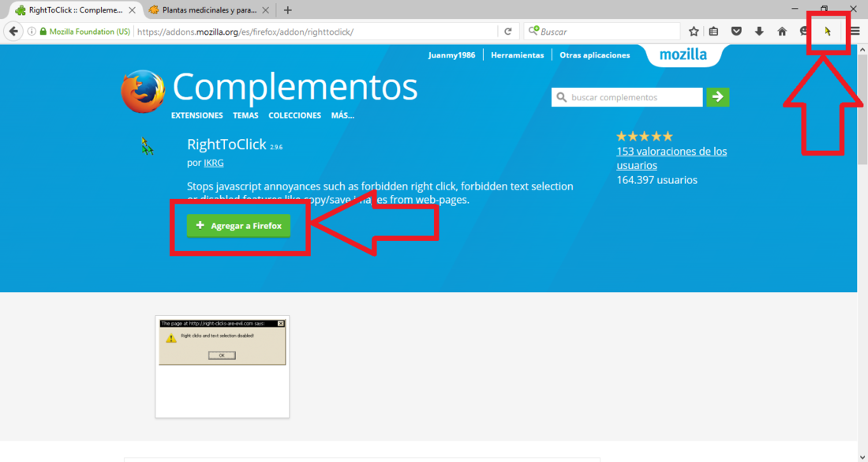The width and height of the screenshot is (868, 462).
Task: Open the add-on screenshot thumbnail
Action: 223,366
